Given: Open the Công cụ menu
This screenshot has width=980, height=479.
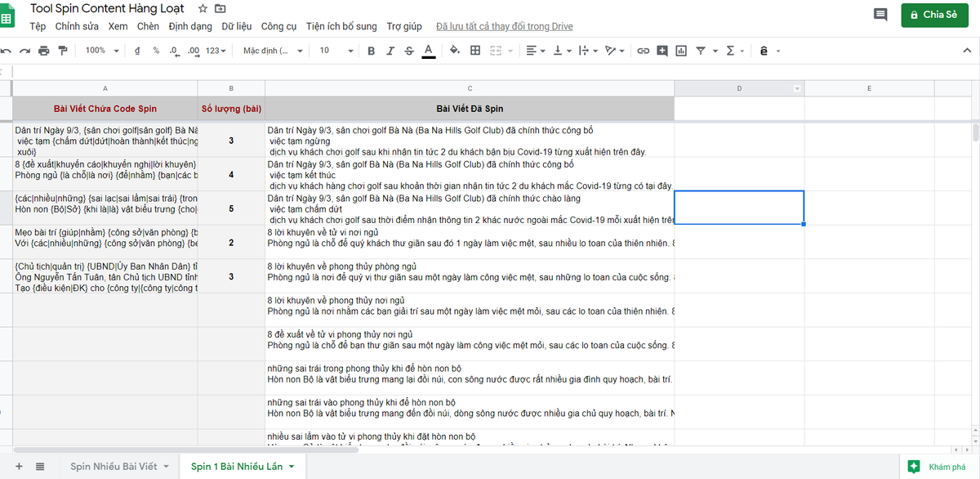Looking at the screenshot, I should [279, 26].
